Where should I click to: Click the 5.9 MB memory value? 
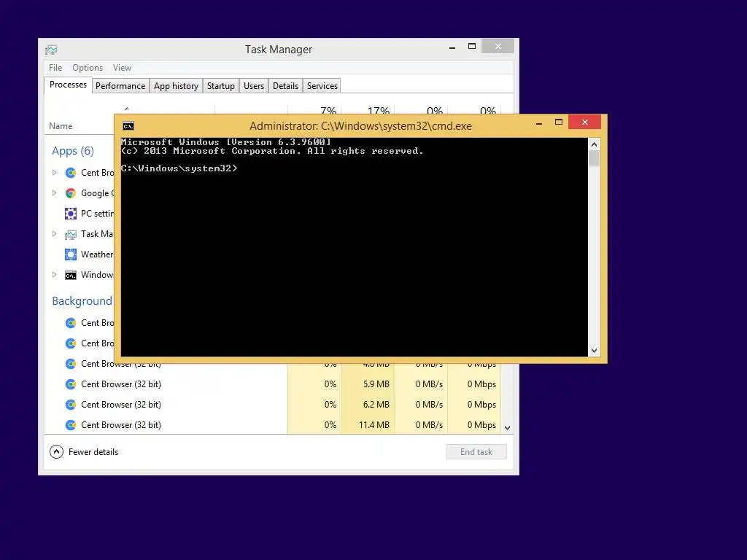coord(376,384)
